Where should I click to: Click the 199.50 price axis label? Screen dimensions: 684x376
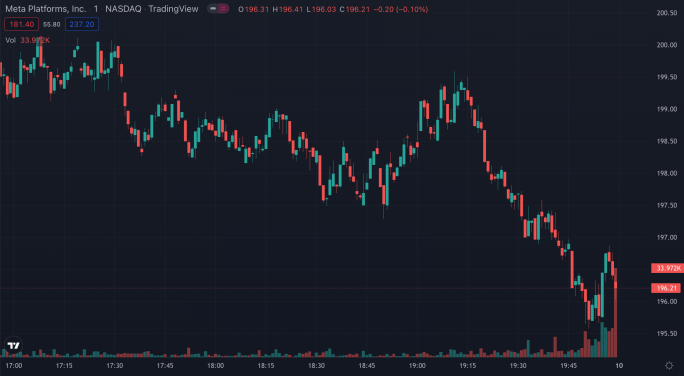point(667,77)
